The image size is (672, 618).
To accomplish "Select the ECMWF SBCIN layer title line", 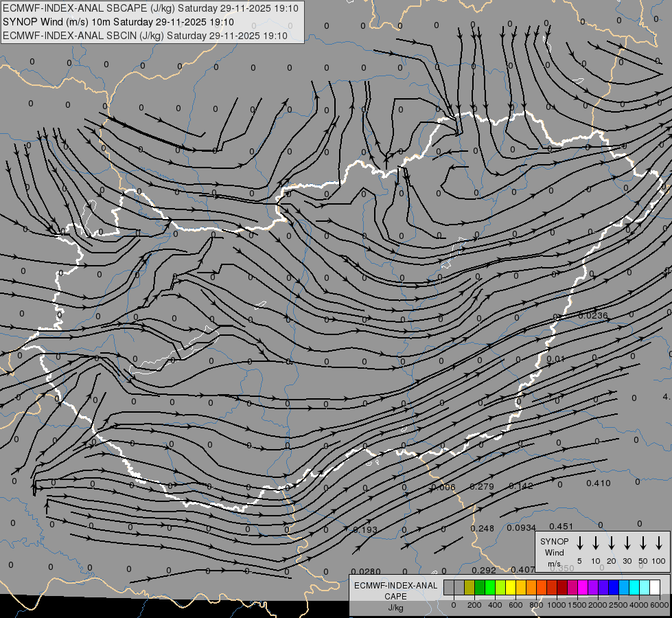I will coord(145,36).
